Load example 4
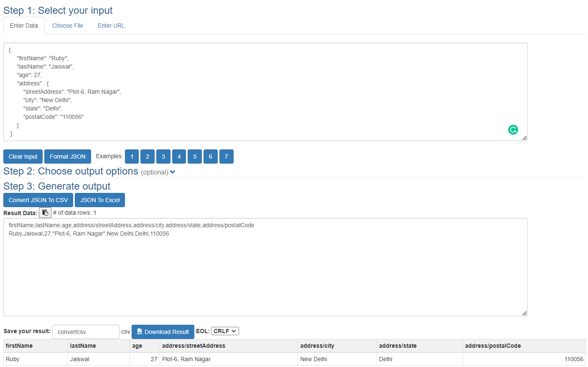 pyautogui.click(x=179, y=157)
